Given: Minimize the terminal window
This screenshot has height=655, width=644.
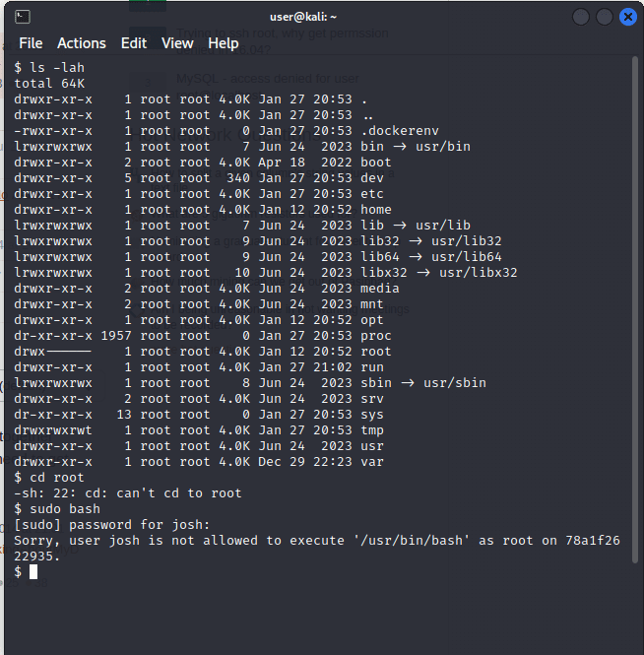Looking at the screenshot, I should [x=581, y=17].
